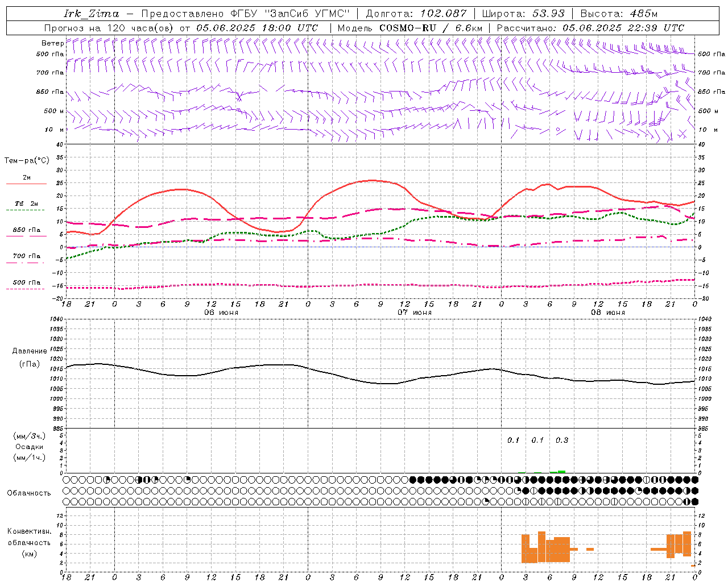Screen dimensions: 728x582
Task: Click the Конвективн. облачность panel label
Action: 29,537
